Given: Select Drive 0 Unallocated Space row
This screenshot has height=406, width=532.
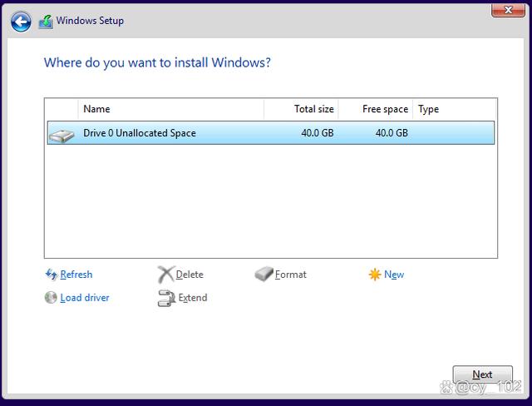Looking at the screenshot, I should coord(271,133).
